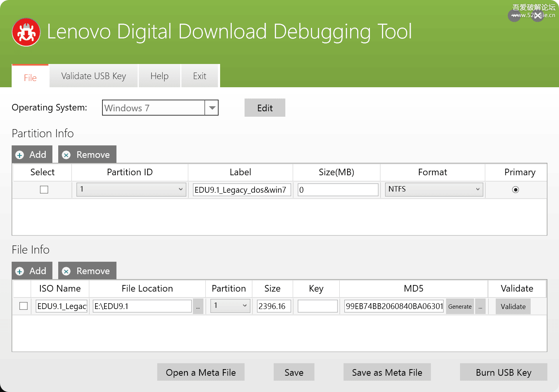Select the Exit tab
Image resolution: width=559 pixels, height=392 pixels.
200,76
